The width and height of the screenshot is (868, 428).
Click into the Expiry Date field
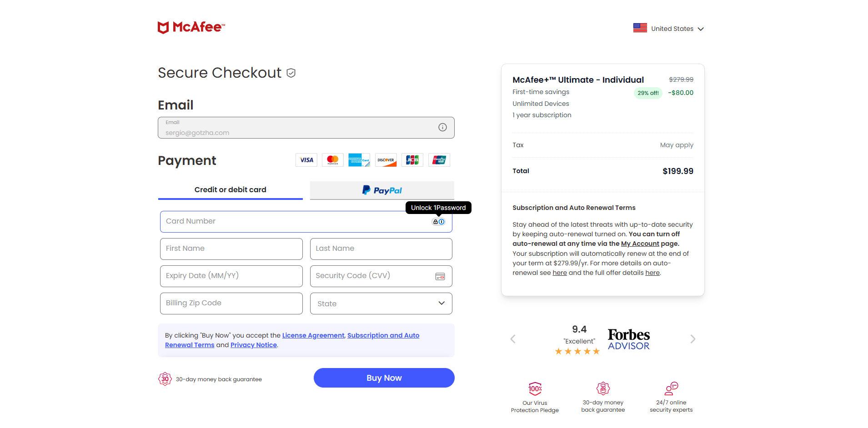click(231, 276)
